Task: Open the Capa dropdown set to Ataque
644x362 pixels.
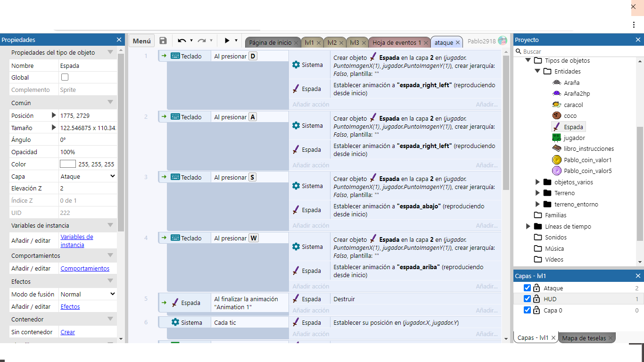Action: pyautogui.click(x=88, y=176)
